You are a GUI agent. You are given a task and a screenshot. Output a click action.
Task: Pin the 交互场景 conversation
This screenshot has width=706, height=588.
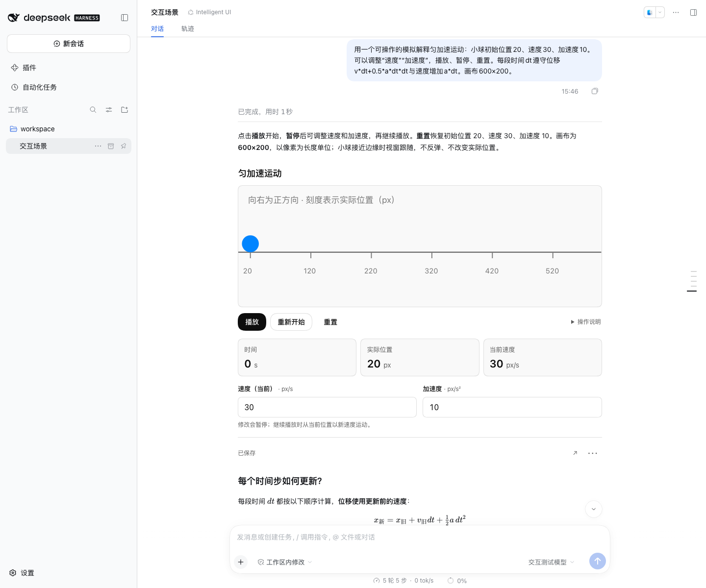124,146
